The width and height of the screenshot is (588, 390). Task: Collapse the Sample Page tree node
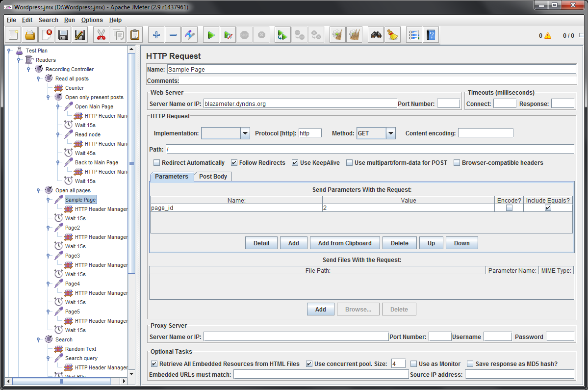(48, 200)
